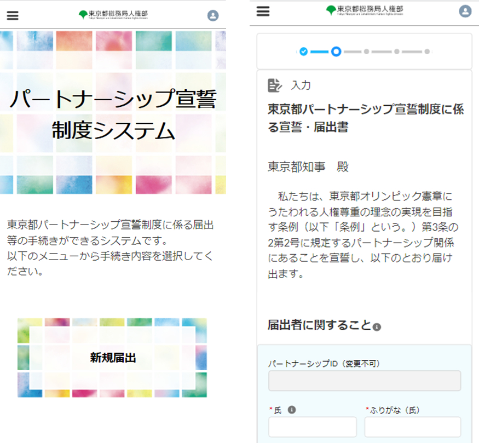Click inside the 氏 input field
The image size is (479, 448).
click(x=312, y=427)
